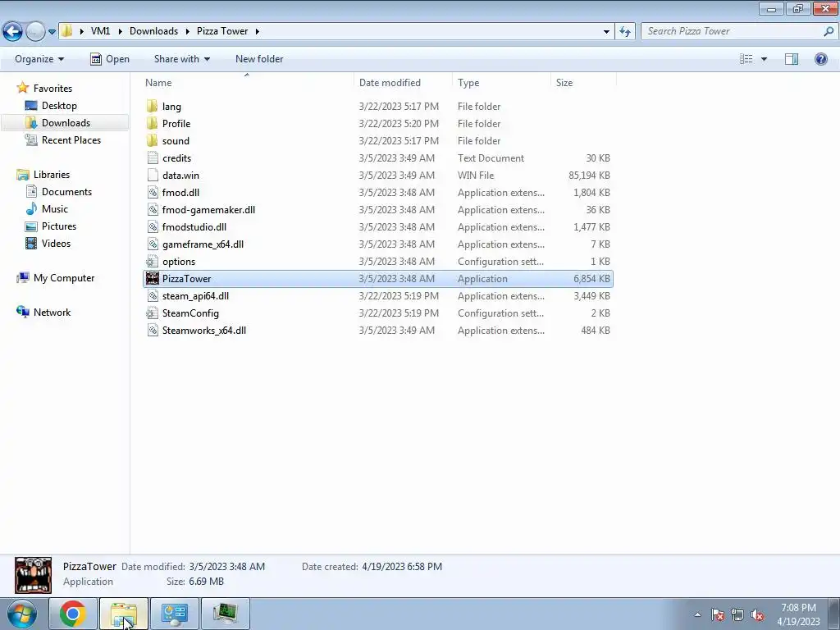Open the view options dropdown arrow
The width and height of the screenshot is (840, 630).
coord(764,59)
